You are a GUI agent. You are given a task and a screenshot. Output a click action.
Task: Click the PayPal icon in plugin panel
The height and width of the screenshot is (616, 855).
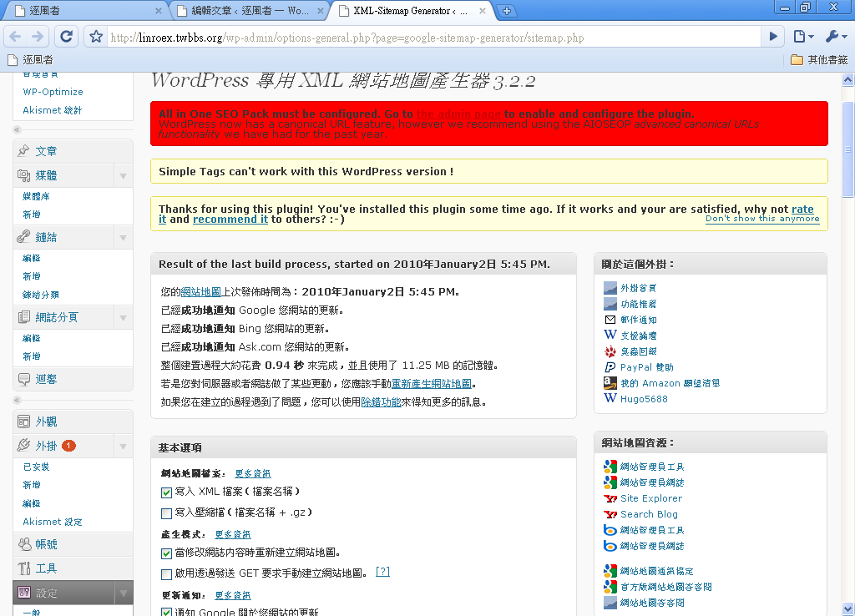click(x=610, y=367)
